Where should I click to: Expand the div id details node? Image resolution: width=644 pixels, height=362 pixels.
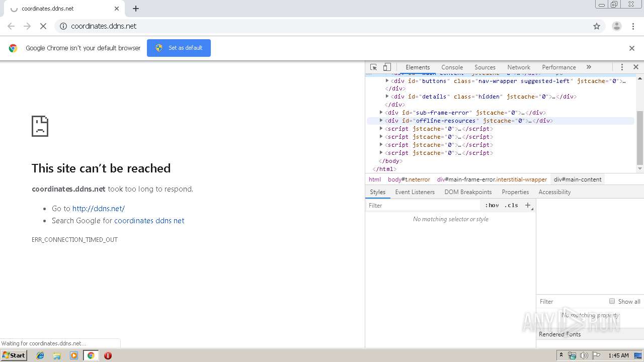(x=387, y=96)
